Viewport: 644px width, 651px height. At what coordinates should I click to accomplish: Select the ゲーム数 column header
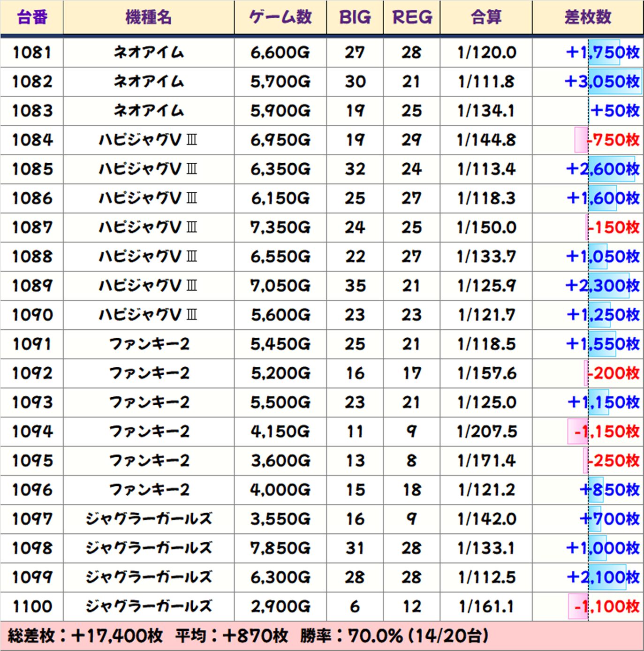[280, 17]
